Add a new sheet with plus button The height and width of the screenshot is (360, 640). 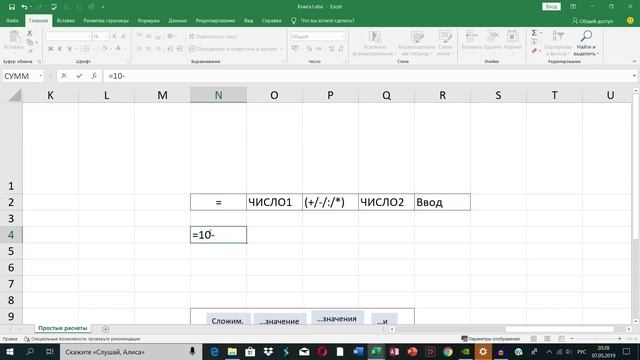click(x=105, y=329)
